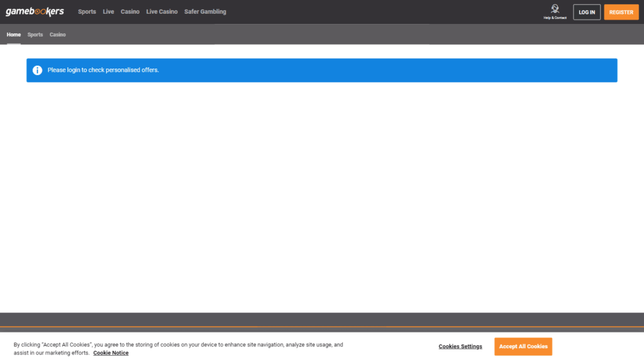This screenshot has width=644, height=362.
Task: Go to Live in top navigation
Action: 108,12
